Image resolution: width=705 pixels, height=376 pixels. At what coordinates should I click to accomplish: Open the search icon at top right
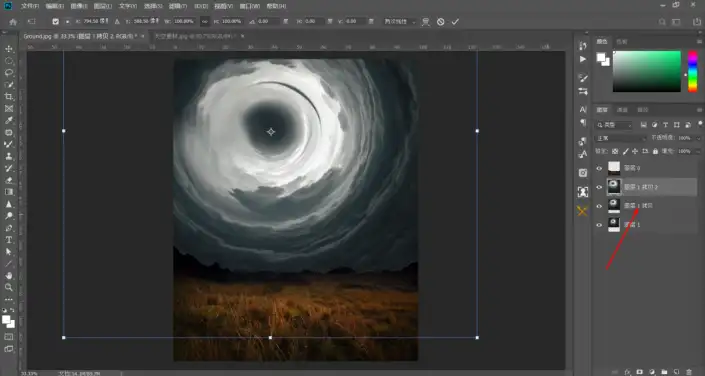(x=662, y=22)
